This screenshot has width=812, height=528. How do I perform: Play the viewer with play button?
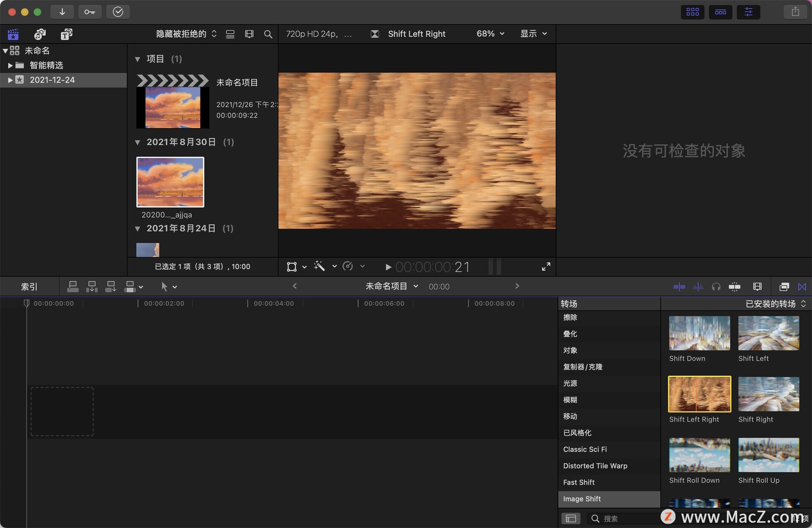(388, 267)
